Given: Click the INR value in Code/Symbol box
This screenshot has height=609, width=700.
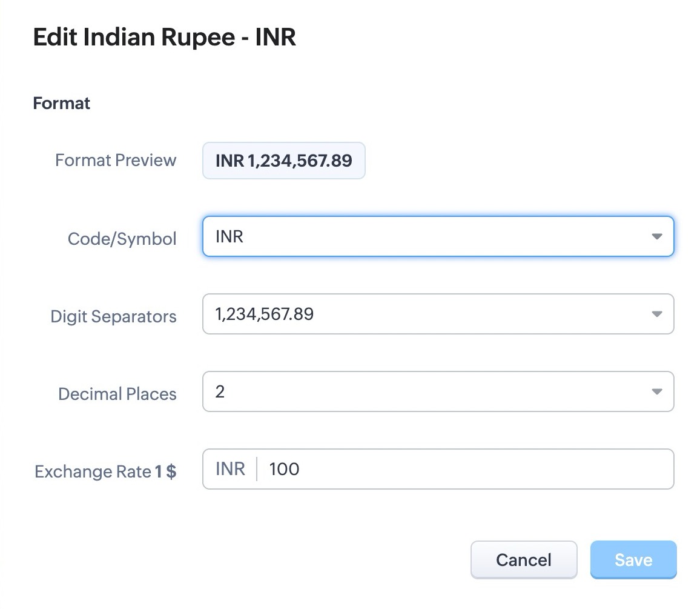Looking at the screenshot, I should (229, 236).
